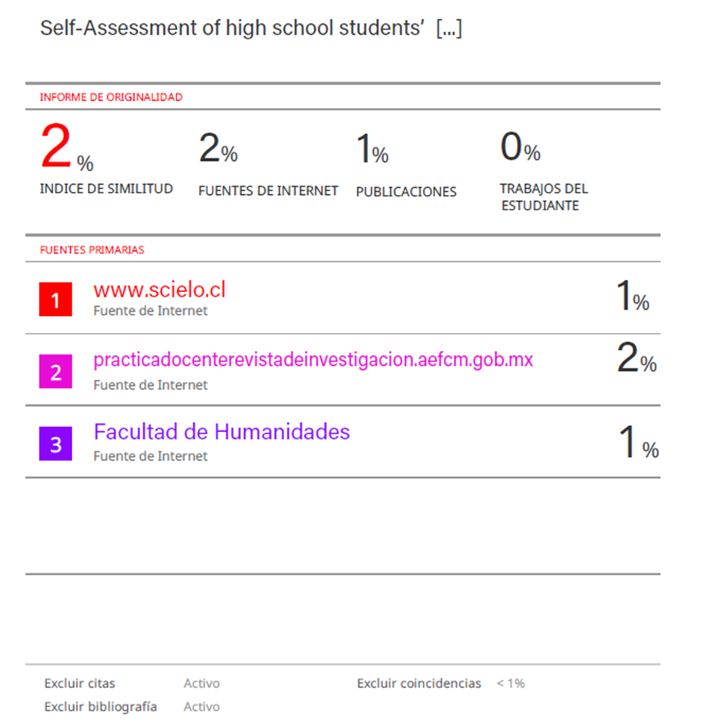Click the document title Self-Assessment of high school students'

point(250,29)
